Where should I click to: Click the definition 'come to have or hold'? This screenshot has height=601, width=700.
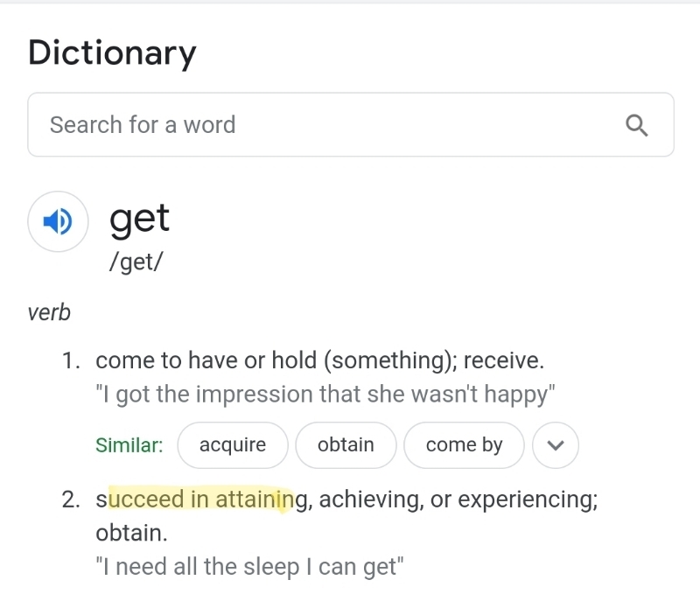click(206, 360)
